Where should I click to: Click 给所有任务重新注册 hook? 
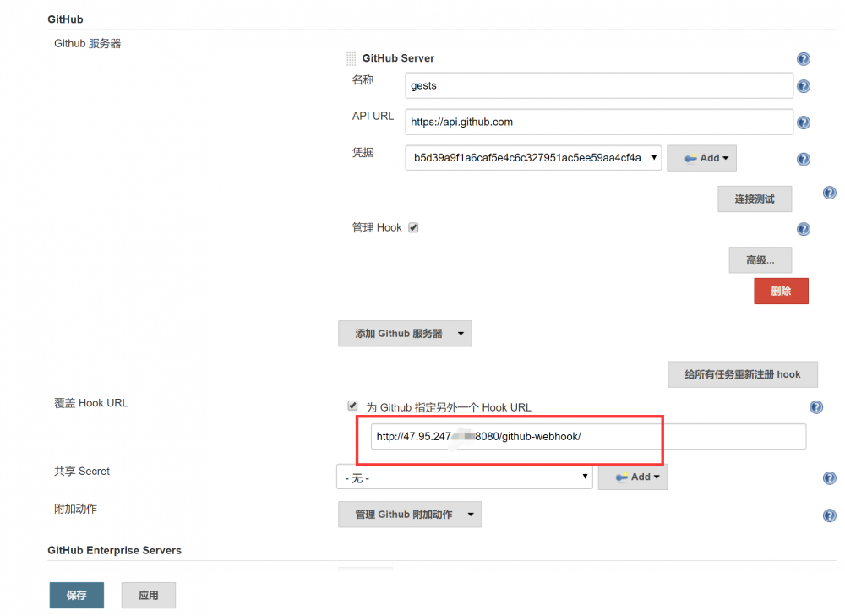(x=742, y=373)
